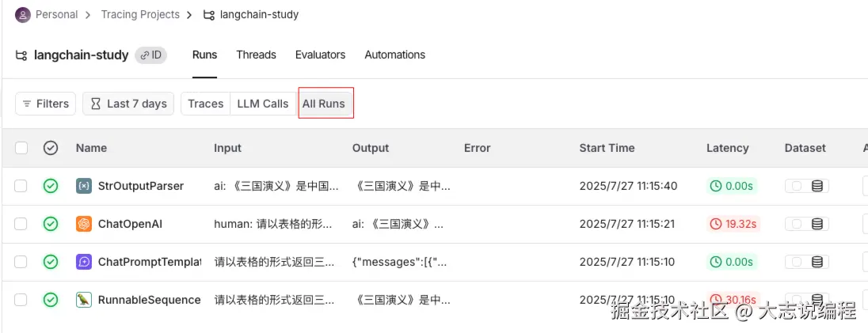
Task: Select the RunnableSequence row checkbox
Action: pyautogui.click(x=21, y=300)
